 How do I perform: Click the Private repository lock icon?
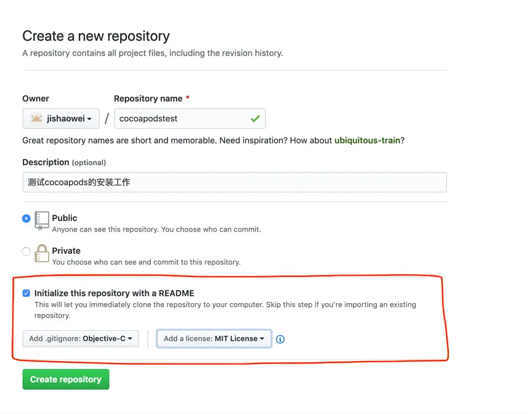click(x=42, y=254)
